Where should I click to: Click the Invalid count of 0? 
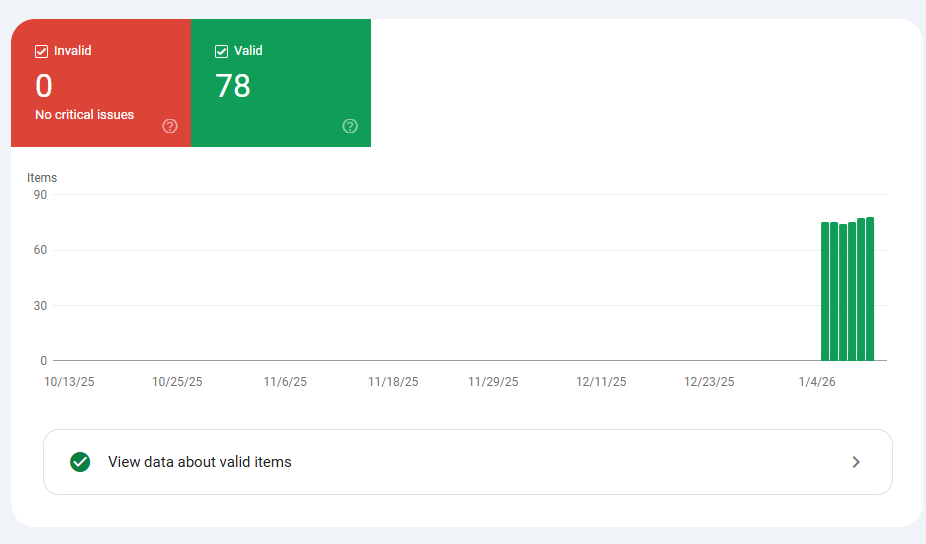tap(44, 86)
